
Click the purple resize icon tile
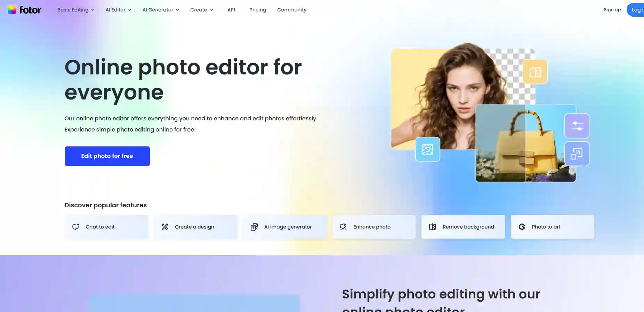pyautogui.click(x=577, y=154)
